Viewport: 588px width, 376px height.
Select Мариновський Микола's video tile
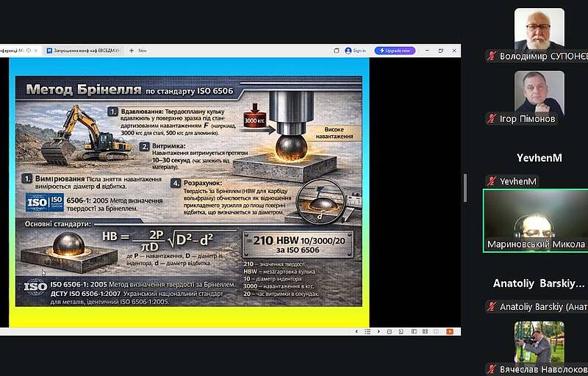535,220
